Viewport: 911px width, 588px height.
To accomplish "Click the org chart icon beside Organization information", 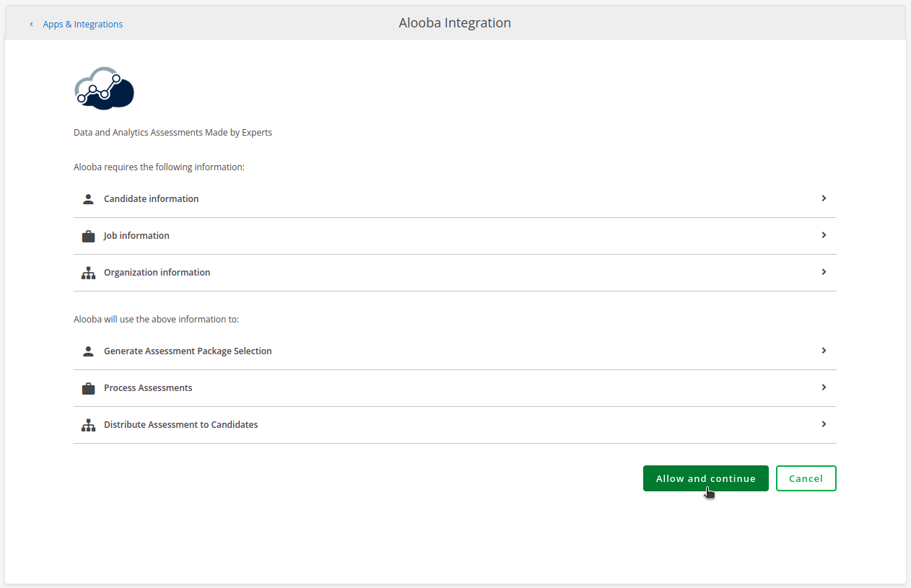I will pyautogui.click(x=88, y=273).
